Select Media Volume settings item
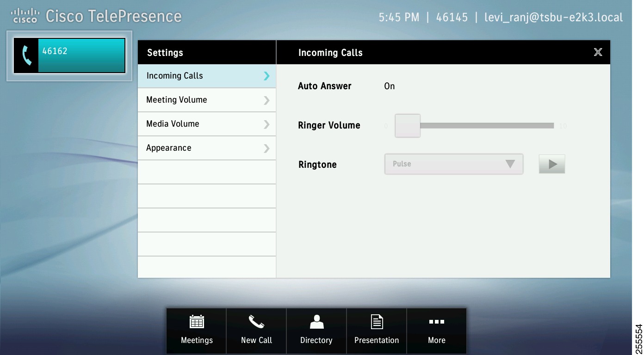644x355 pixels. click(207, 124)
